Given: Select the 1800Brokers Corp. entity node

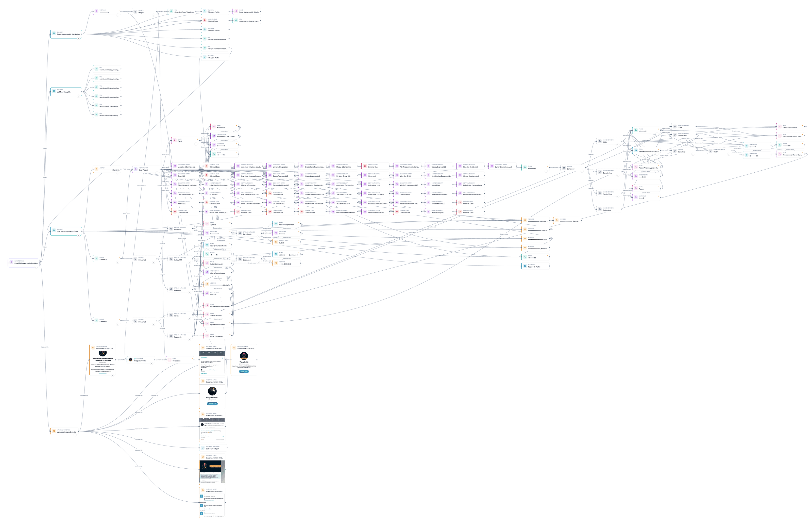Looking at the screenshot, I should click(343, 202).
